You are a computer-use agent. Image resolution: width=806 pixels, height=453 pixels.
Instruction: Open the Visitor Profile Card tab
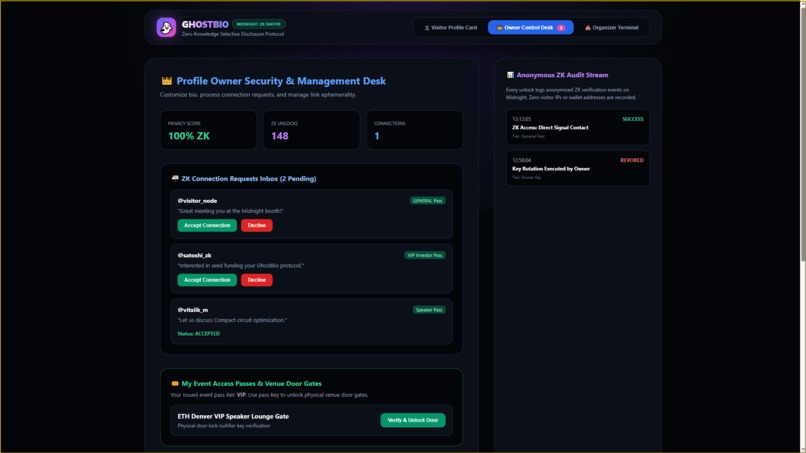(x=450, y=28)
